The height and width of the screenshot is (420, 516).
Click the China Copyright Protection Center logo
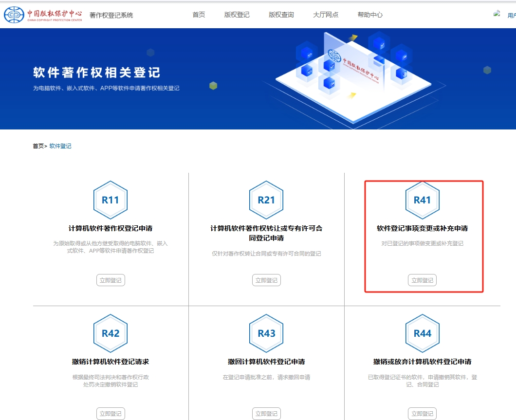pyautogui.click(x=43, y=15)
